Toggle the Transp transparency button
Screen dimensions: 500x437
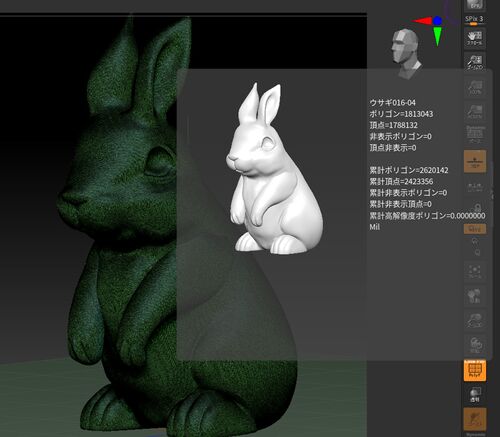(475, 395)
